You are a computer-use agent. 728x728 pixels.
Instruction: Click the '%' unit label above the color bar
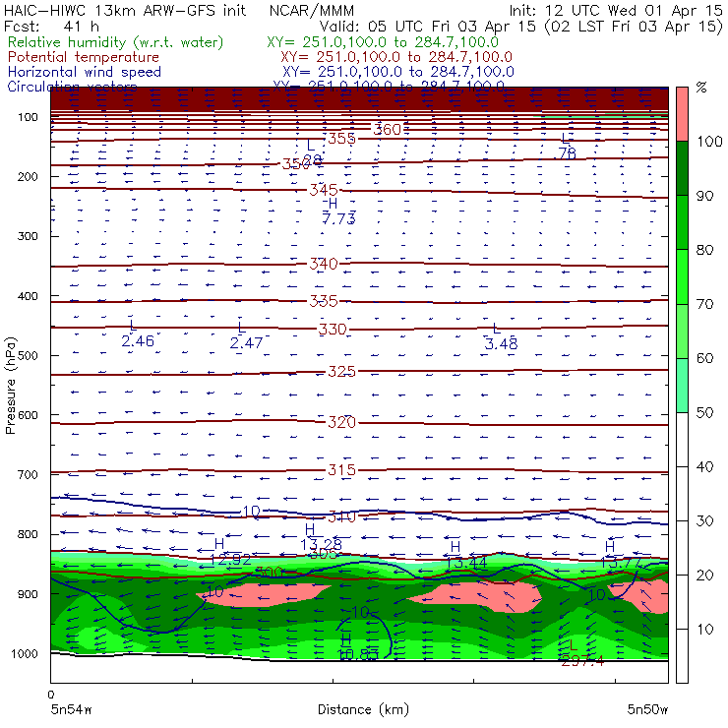[701, 88]
